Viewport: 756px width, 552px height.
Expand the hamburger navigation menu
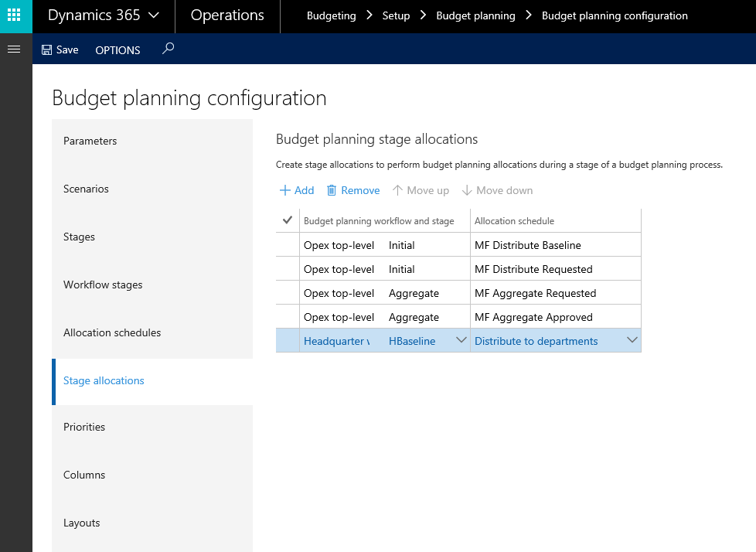tap(13, 49)
